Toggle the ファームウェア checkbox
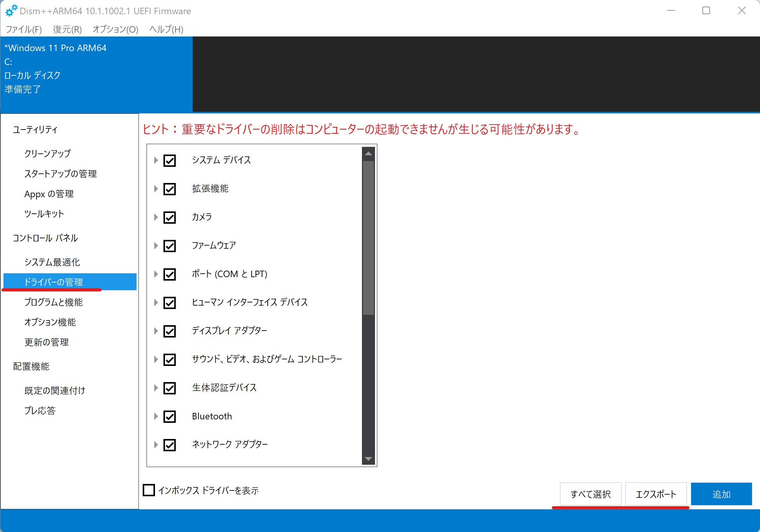 (x=170, y=246)
